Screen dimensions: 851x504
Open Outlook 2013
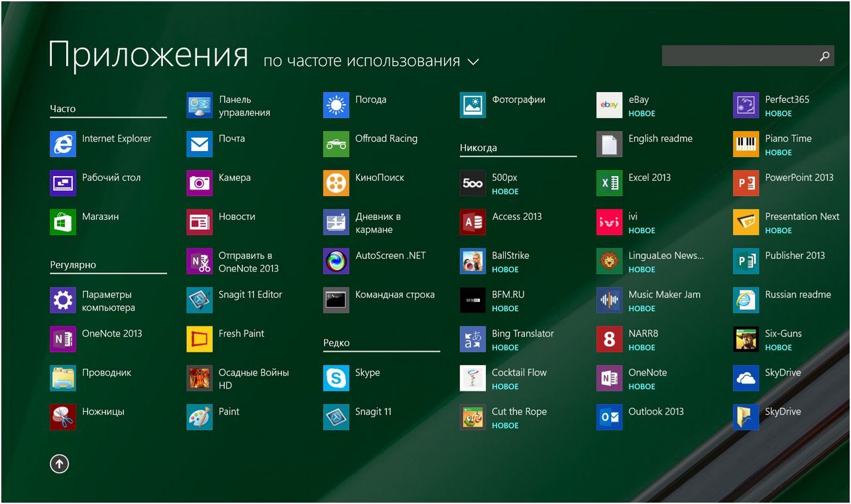656,411
